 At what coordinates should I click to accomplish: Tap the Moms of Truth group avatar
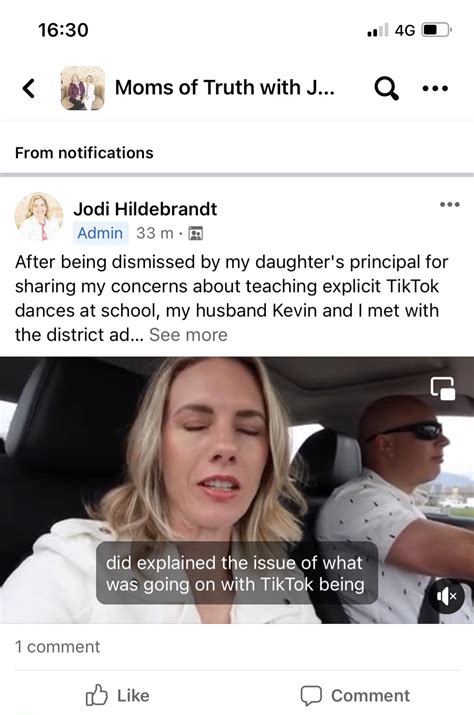(83, 88)
